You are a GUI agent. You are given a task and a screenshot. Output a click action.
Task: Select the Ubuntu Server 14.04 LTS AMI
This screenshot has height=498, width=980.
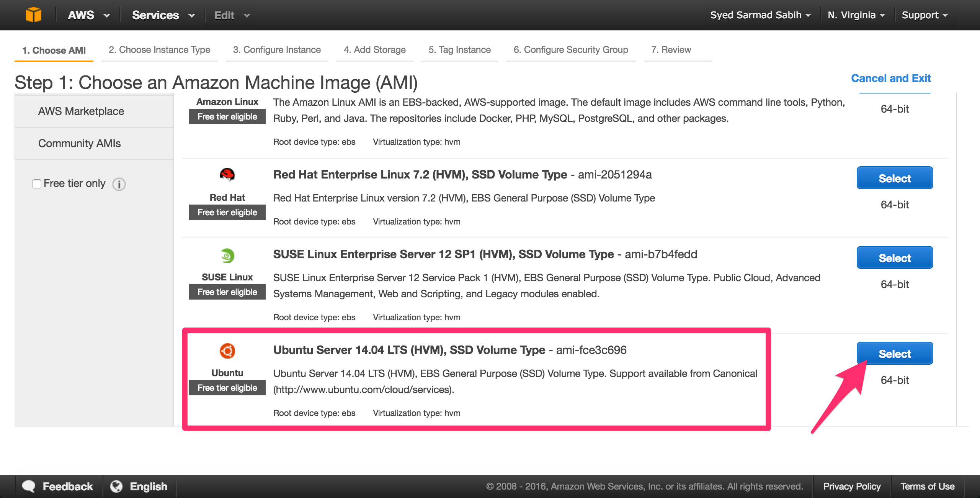point(895,354)
